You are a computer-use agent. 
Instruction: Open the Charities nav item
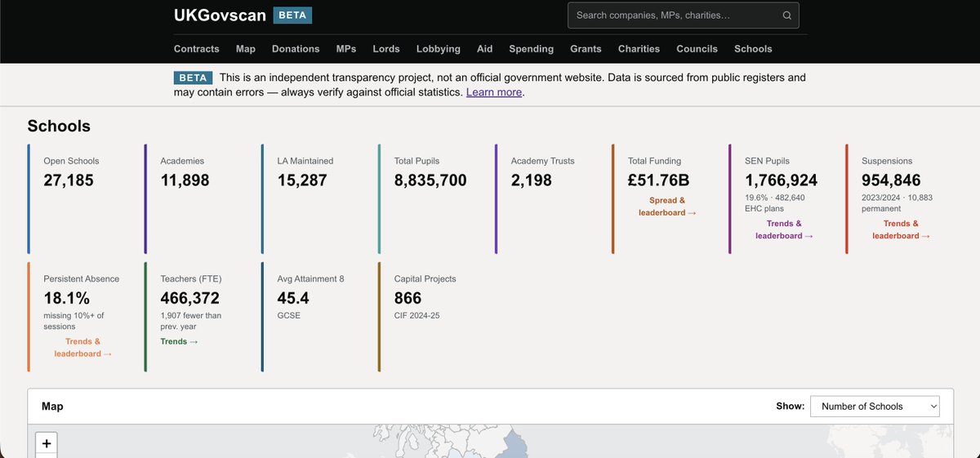pyautogui.click(x=639, y=49)
